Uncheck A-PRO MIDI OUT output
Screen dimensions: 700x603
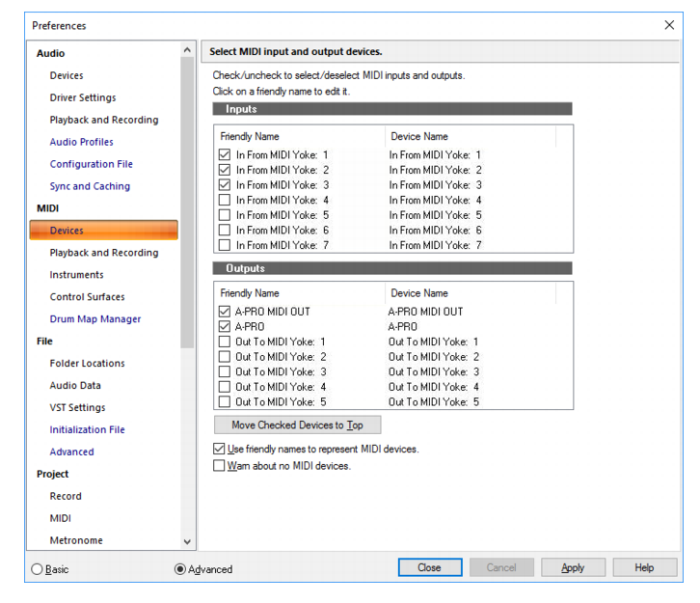coord(225,312)
